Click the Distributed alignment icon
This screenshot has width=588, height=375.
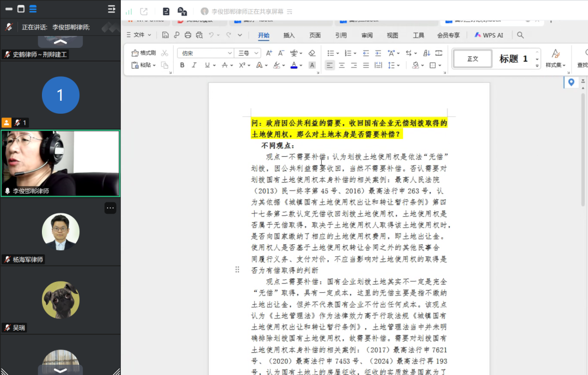tap(378, 65)
